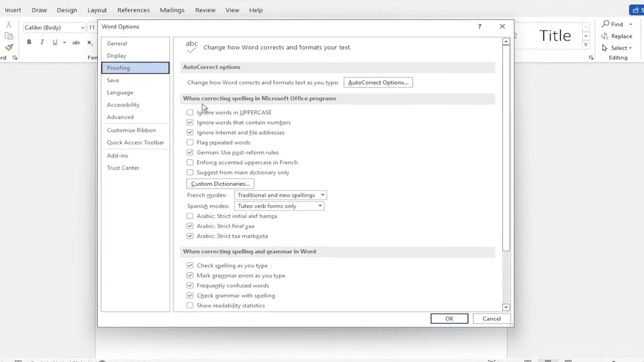Enable Show readability statistics
644x362 pixels.
coord(190,306)
